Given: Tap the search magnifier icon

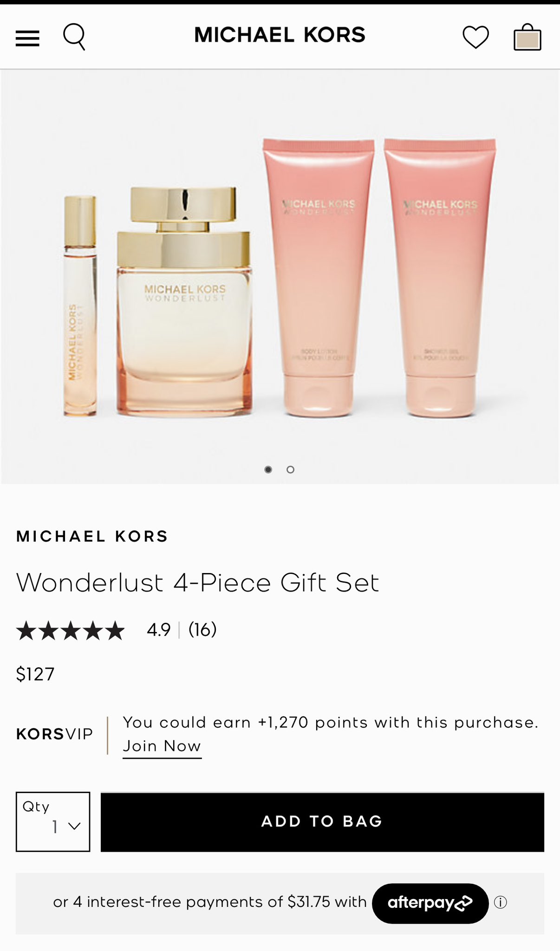Looking at the screenshot, I should 74,37.
